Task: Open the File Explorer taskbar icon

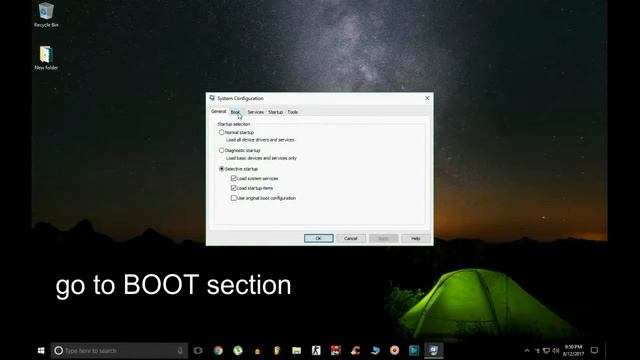Action: [x=296, y=351]
